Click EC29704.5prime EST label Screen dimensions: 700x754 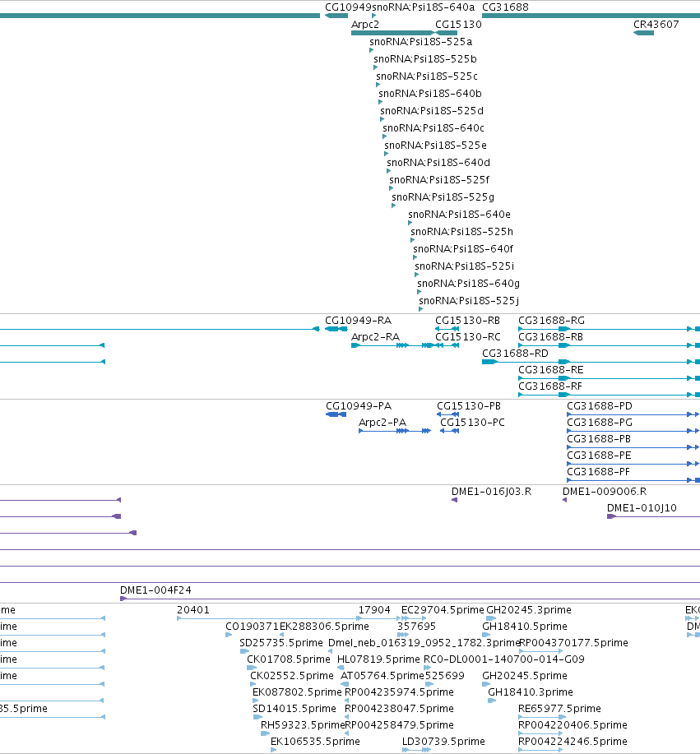tap(443, 610)
